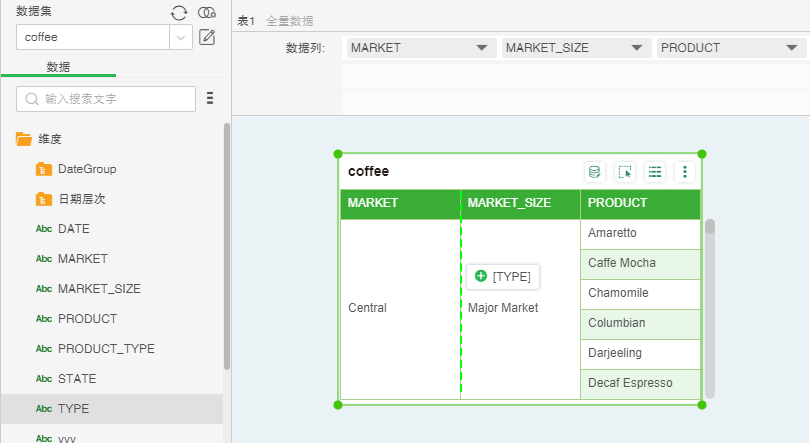The image size is (810, 443).
Task: Open the DateGroup folder
Action: click(x=86, y=169)
